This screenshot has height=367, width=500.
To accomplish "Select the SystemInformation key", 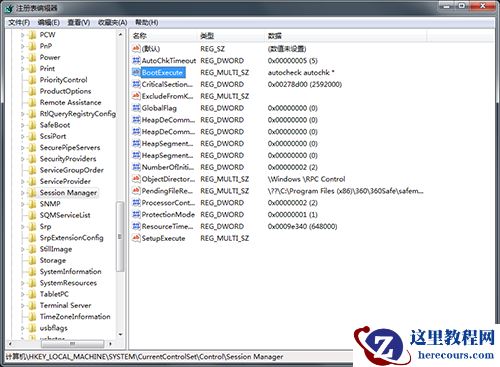I will pyautogui.click(x=70, y=271).
